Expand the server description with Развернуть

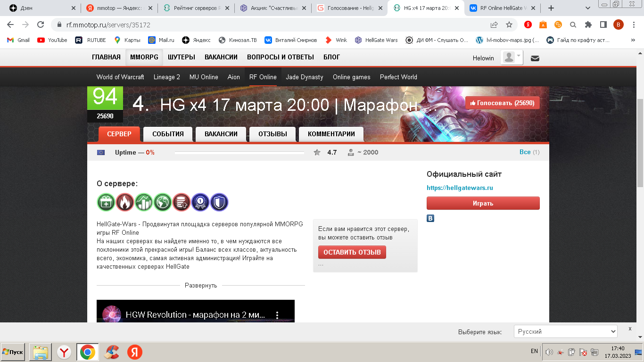coord(201,286)
